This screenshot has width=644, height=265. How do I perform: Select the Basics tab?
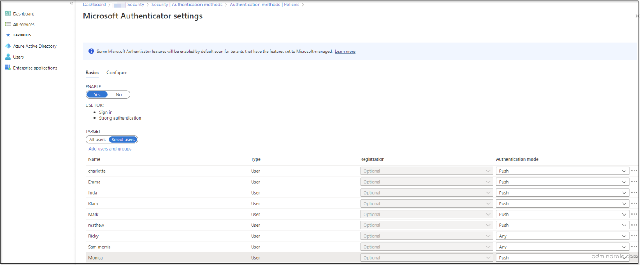click(x=92, y=73)
